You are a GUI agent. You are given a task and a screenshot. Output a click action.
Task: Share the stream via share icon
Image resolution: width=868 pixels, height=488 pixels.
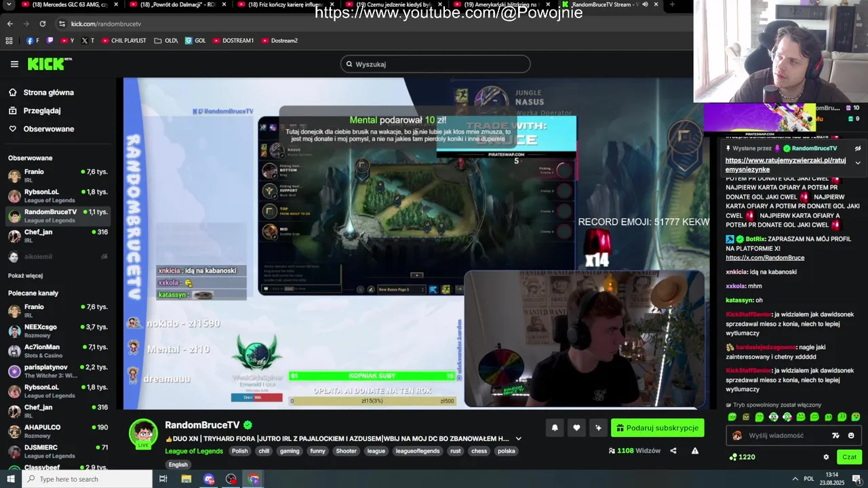point(673,451)
